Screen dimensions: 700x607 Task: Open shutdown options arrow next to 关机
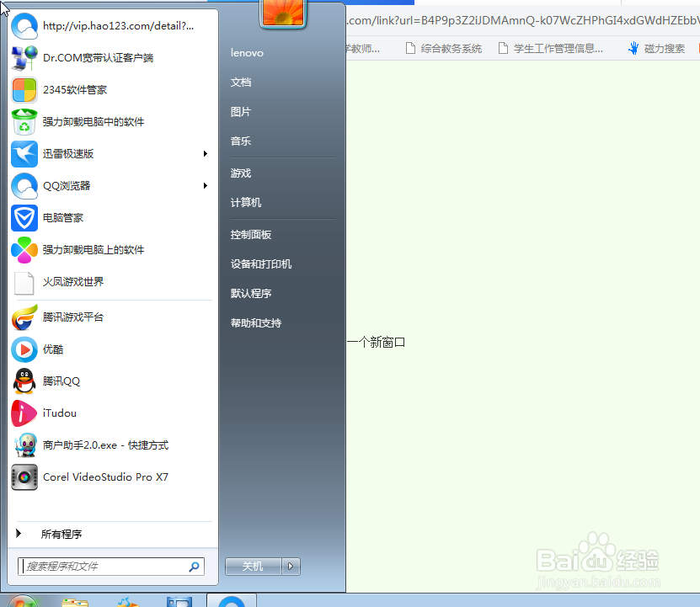[291, 567]
